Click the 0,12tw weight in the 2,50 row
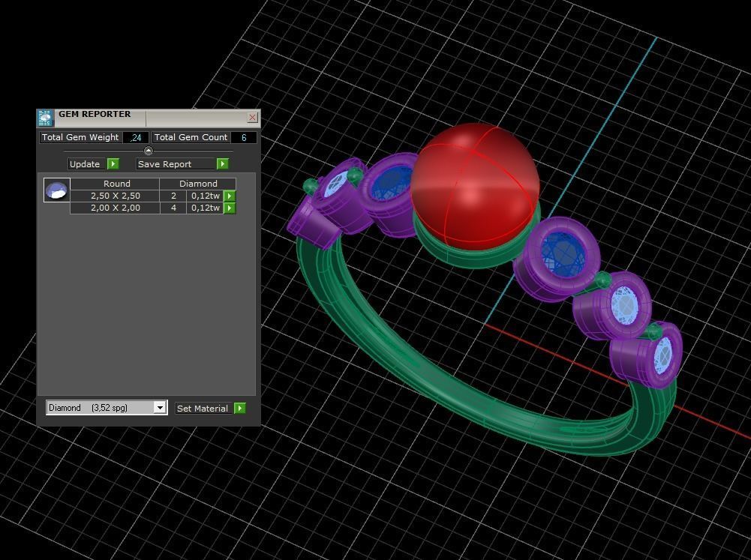The height and width of the screenshot is (560, 751). tap(206, 196)
